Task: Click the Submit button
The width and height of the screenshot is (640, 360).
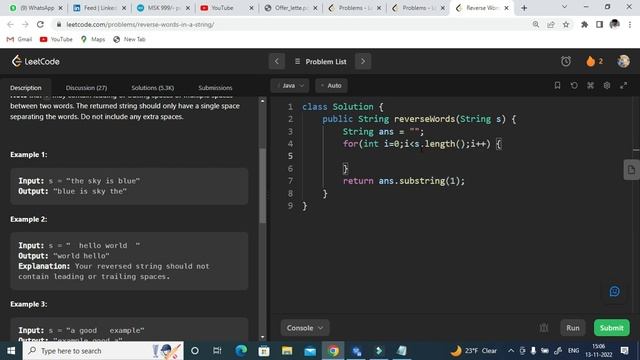Action: pyautogui.click(x=611, y=328)
